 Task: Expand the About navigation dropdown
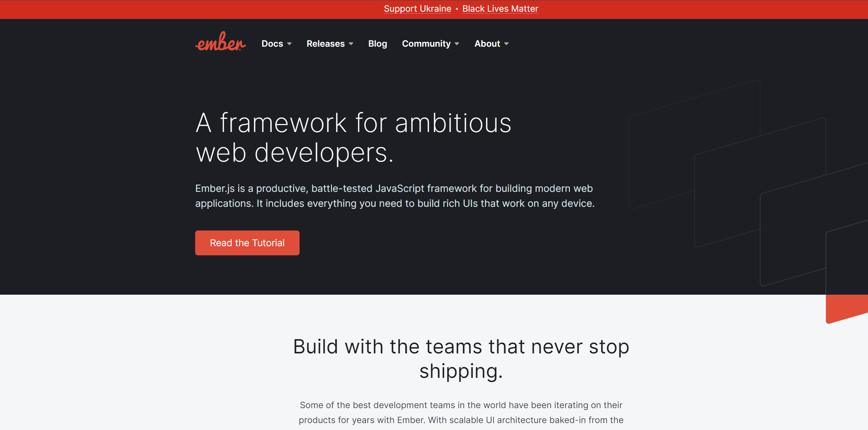coord(491,44)
